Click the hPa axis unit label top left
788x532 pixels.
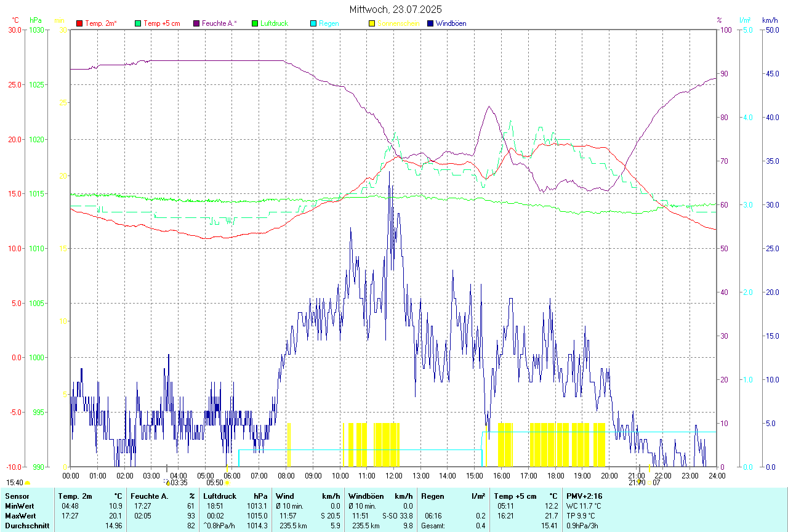[x=35, y=20]
